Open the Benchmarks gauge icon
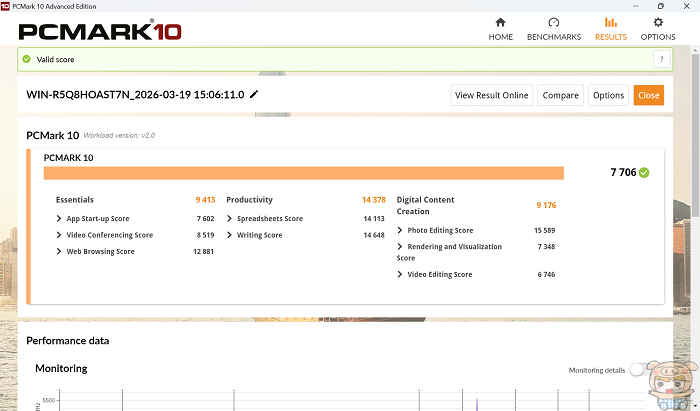Viewport: 700px width, 411px height. [553, 23]
